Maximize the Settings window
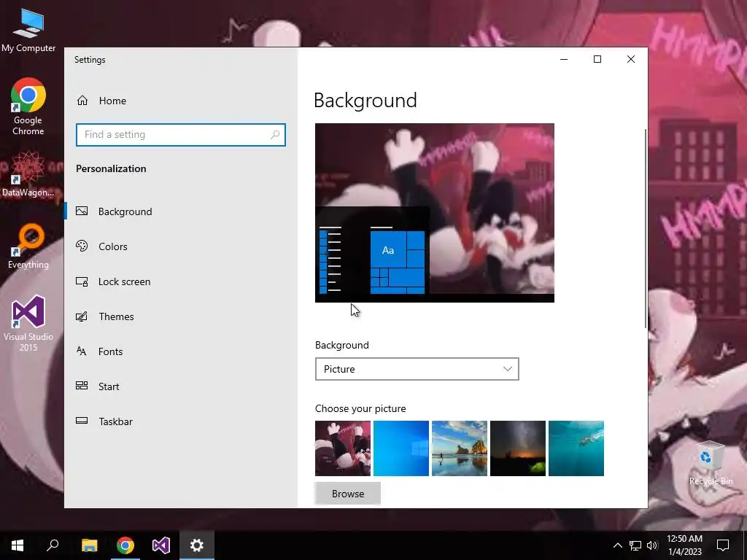The width and height of the screenshot is (747, 560). (x=597, y=59)
